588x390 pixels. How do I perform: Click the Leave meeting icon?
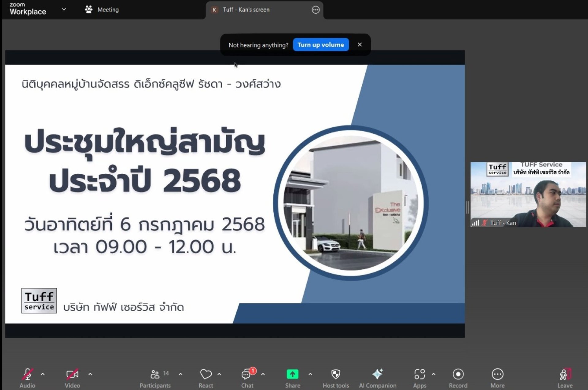click(565, 374)
